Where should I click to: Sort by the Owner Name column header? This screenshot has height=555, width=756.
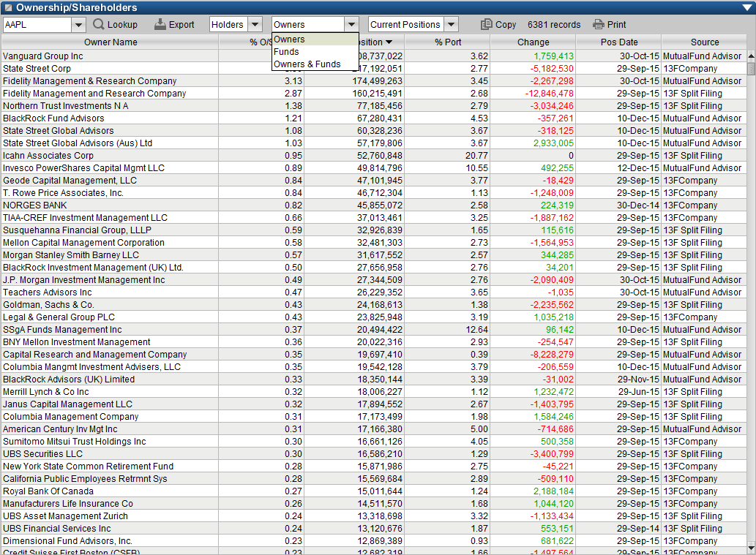111,42
